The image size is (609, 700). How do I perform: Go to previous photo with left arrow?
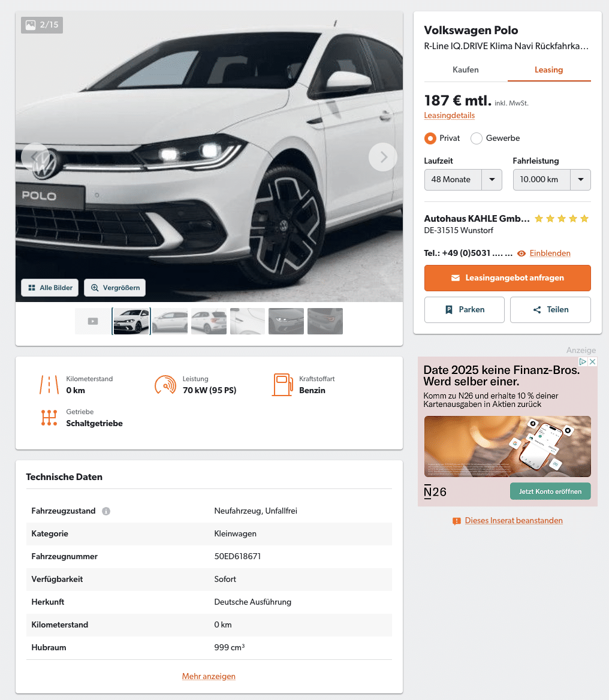35,157
